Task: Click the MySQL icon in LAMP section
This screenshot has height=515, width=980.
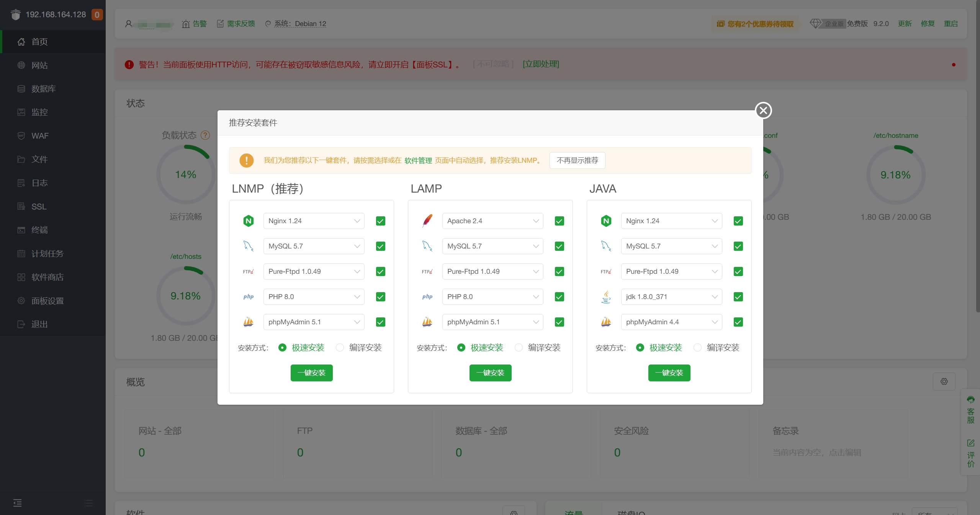Action: [427, 245]
